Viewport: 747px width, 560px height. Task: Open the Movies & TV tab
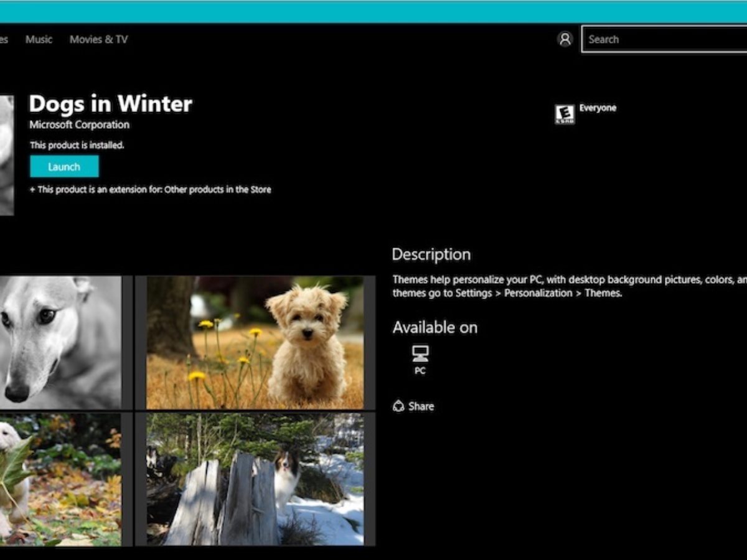[x=98, y=39]
